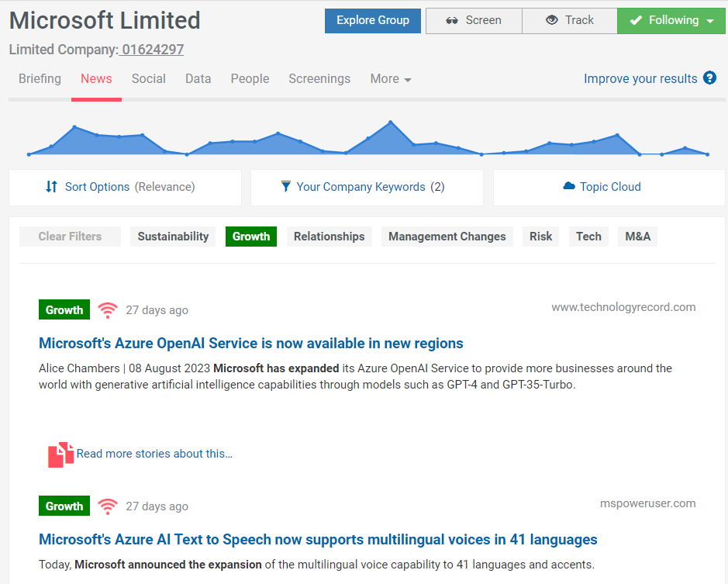728x584 pixels.
Task: Toggle the Management Changes filter
Action: (447, 237)
